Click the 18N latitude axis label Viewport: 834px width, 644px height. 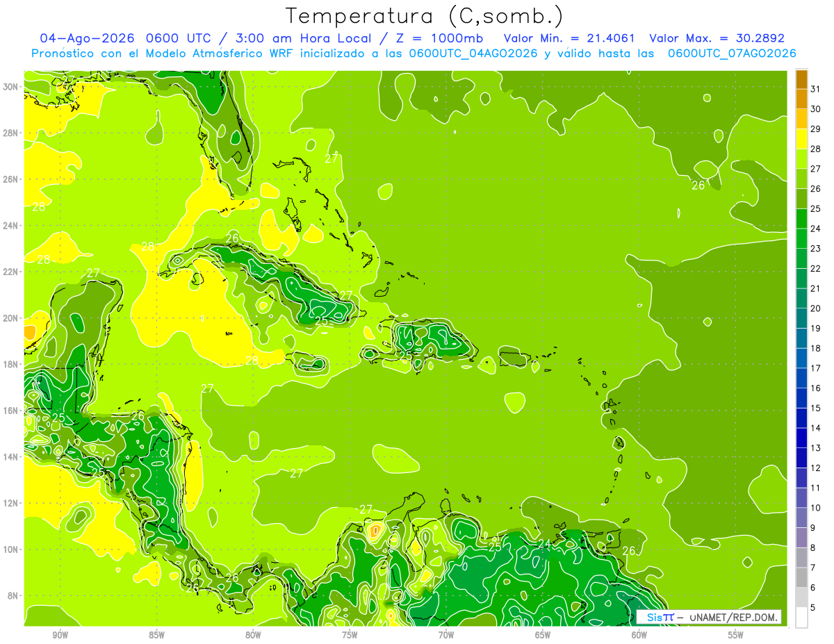10,364
